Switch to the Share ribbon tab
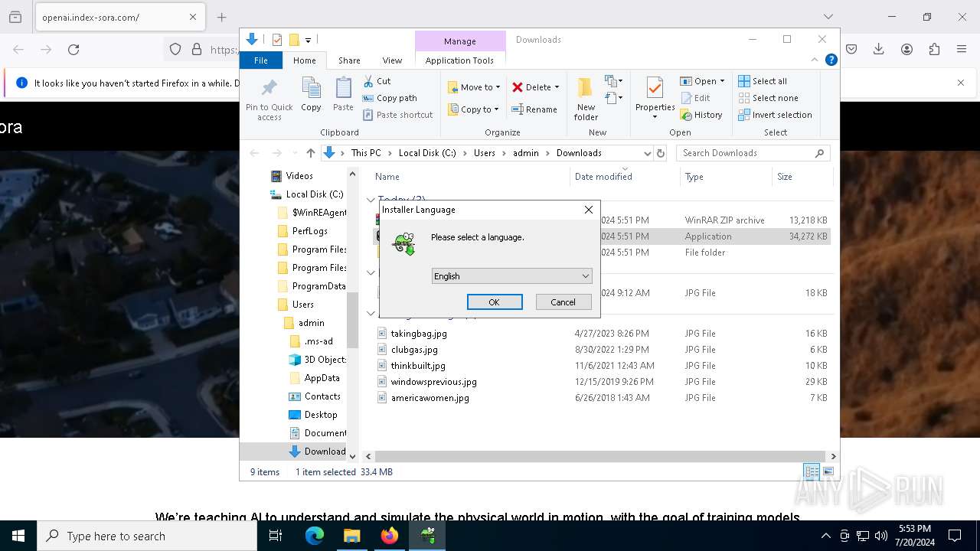This screenshot has width=980, height=551. coord(349,60)
